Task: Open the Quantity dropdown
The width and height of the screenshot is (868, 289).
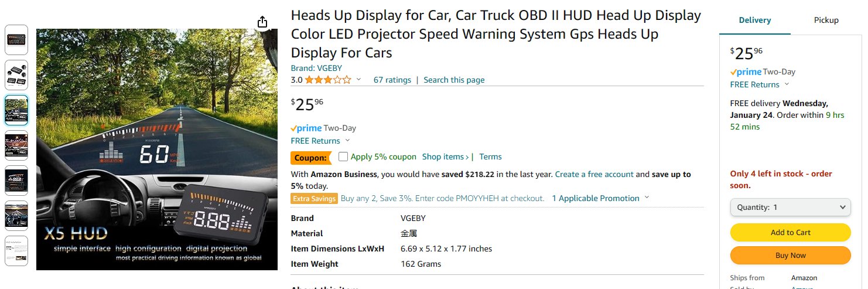Action: coord(790,207)
